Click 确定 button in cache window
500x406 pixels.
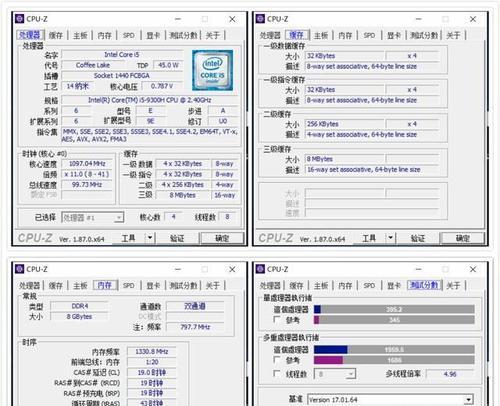pos(463,238)
